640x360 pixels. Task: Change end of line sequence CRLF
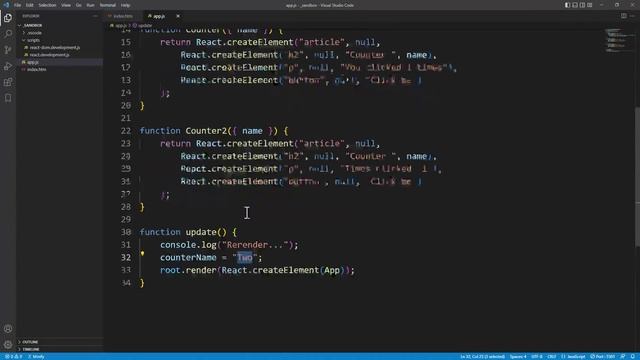552,356
